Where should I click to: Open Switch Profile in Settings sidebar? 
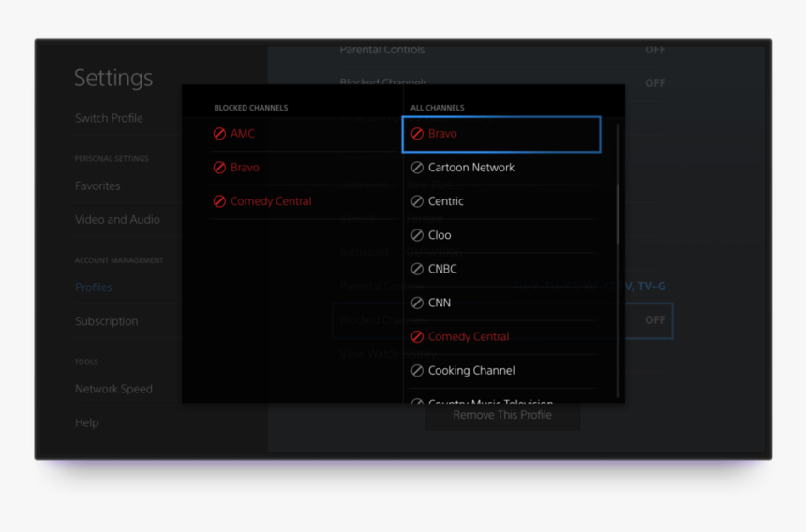pyautogui.click(x=109, y=118)
